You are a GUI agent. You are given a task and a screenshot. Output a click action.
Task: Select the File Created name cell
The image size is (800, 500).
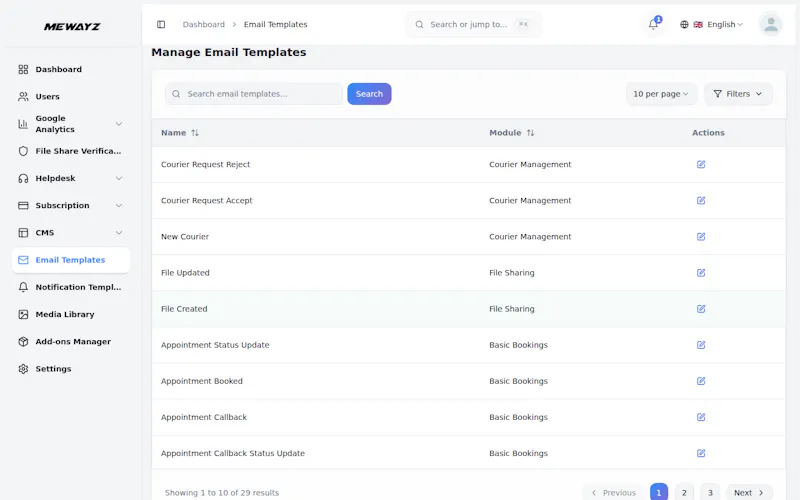click(184, 309)
